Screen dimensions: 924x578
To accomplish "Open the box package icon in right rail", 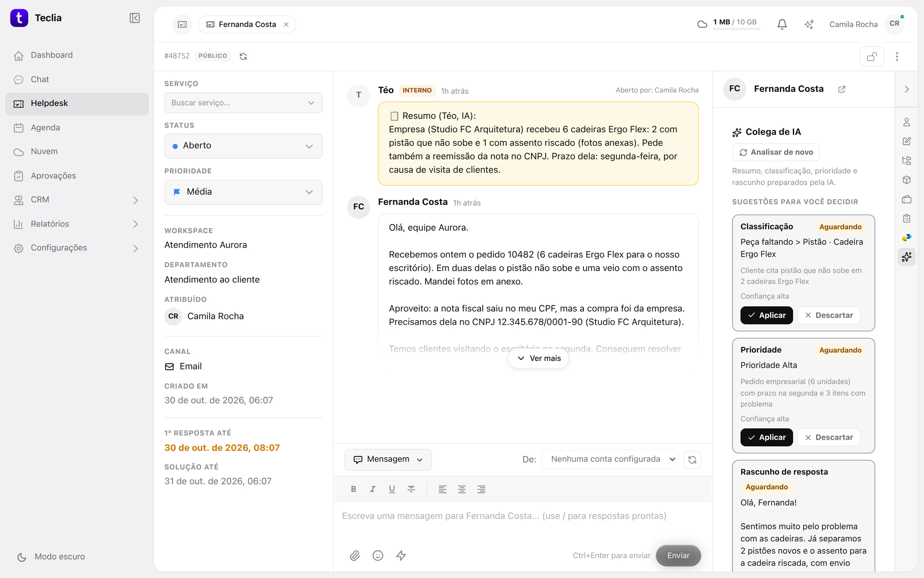I will click(906, 180).
